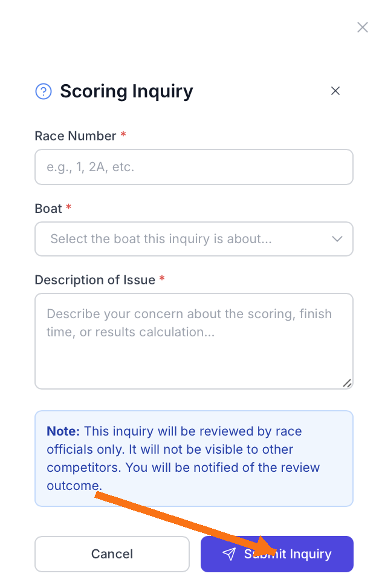
Task: Click the question mark help icon beside Scoring Inquiry
Action: [43, 91]
